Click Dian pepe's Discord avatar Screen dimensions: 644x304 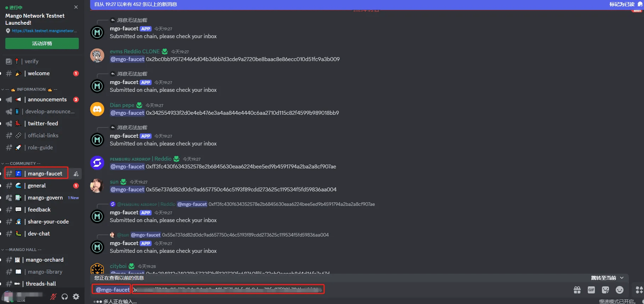[97, 109]
